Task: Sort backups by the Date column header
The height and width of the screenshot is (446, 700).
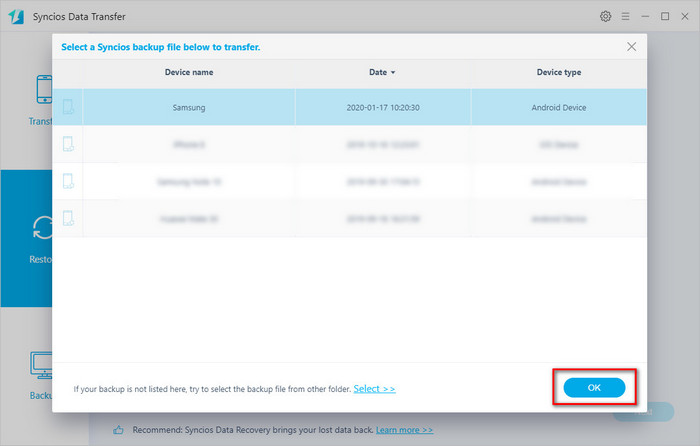Action: click(382, 72)
